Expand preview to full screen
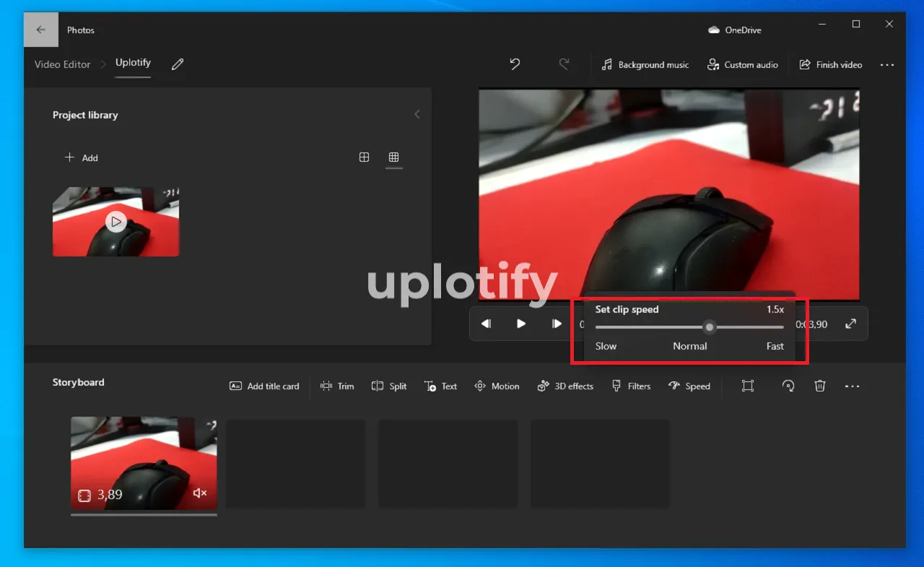Screen dimensions: 924x567 click(x=850, y=324)
